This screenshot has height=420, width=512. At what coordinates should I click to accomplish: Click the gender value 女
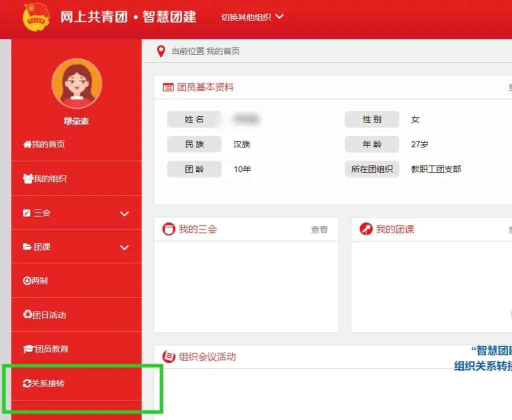pyautogui.click(x=415, y=119)
